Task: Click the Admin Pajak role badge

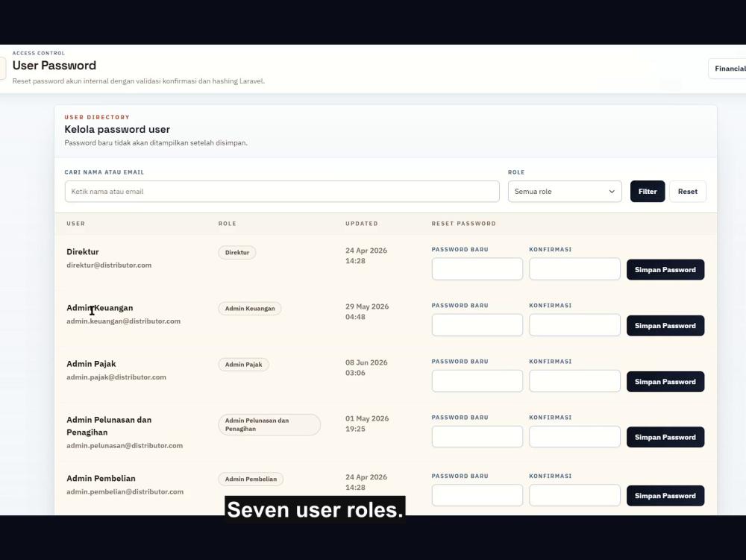Action: [244, 365]
